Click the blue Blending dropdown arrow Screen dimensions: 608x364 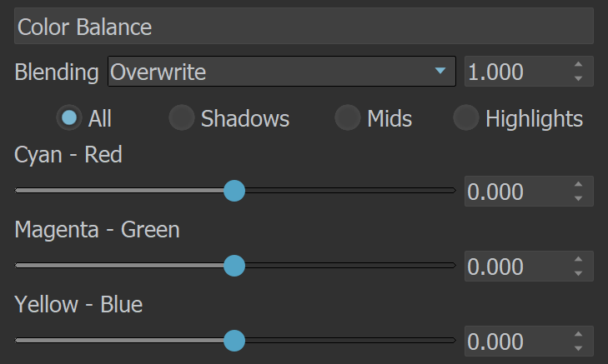(440, 71)
